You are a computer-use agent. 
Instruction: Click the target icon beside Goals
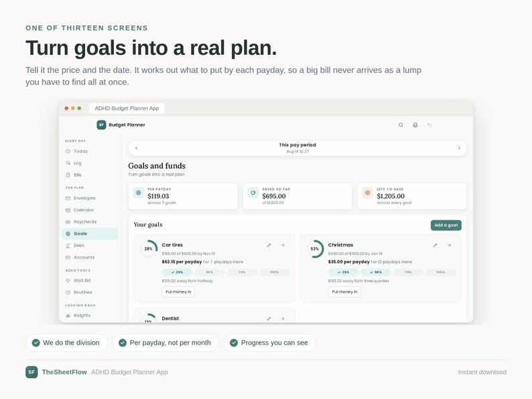pyautogui.click(x=68, y=234)
